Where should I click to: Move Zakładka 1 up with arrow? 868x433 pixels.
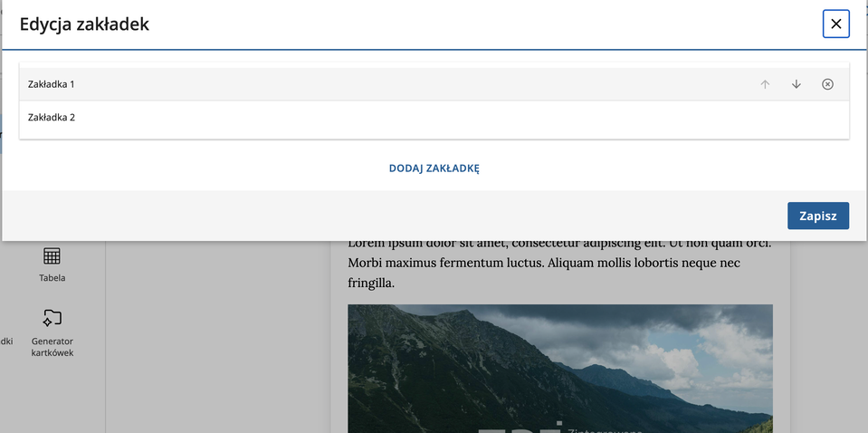pos(765,84)
